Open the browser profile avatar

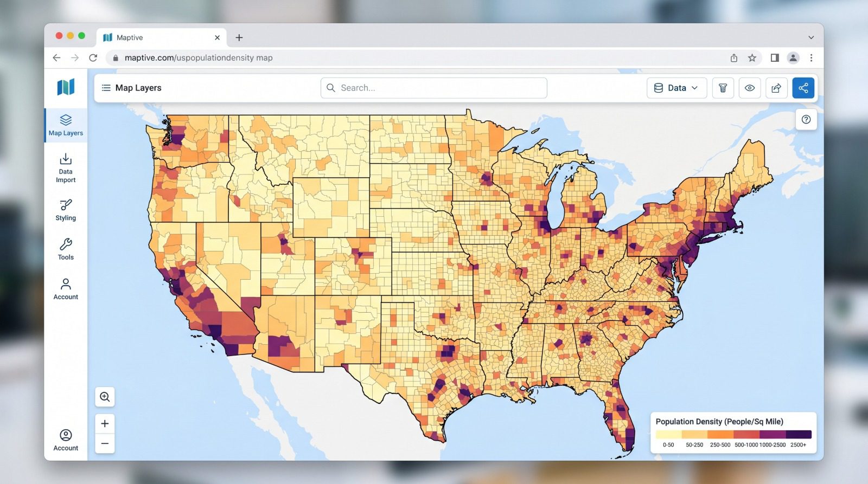pos(793,57)
